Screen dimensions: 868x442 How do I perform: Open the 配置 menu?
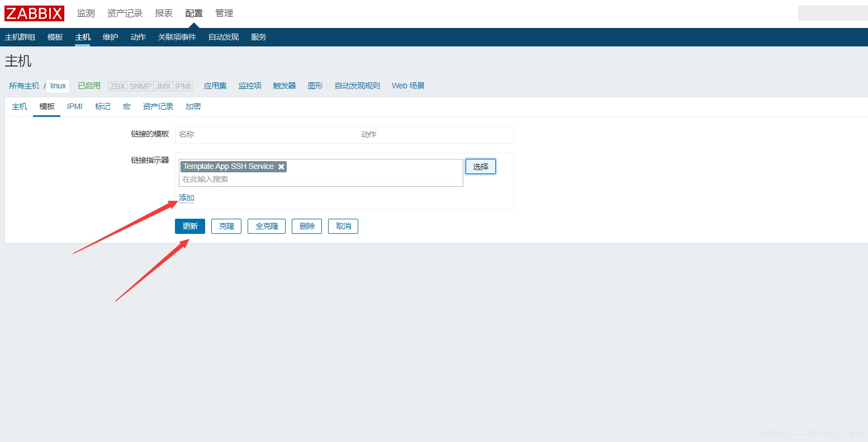[194, 13]
